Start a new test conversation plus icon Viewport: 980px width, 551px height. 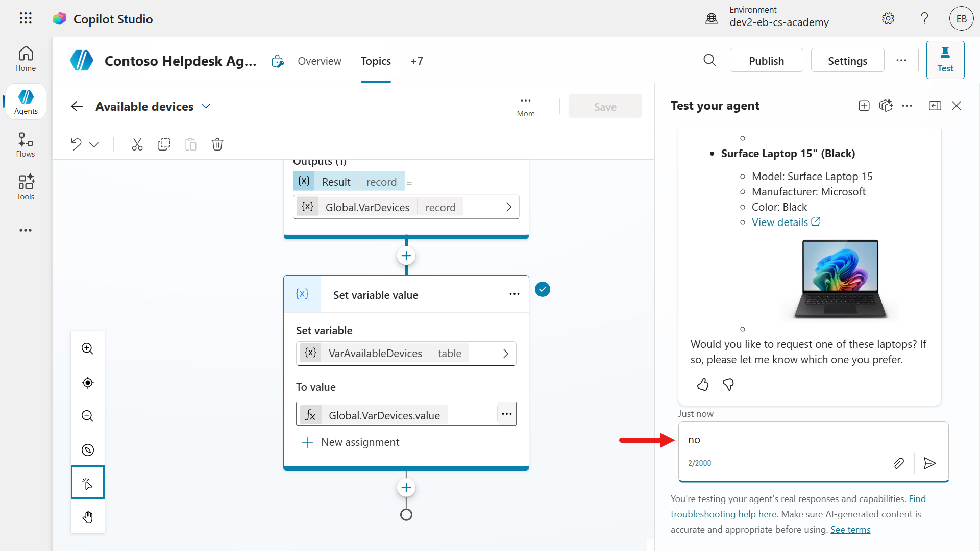click(864, 106)
